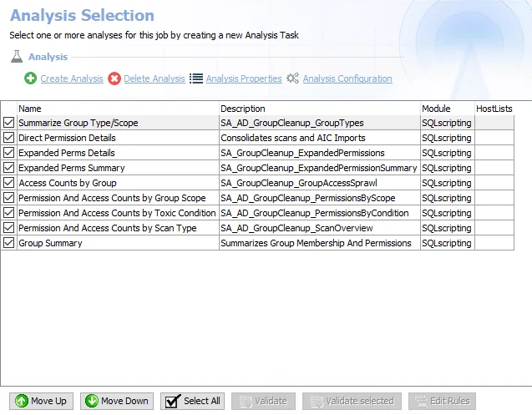The image size is (532, 415).
Task: Sort by the Description column header
Action: point(320,109)
